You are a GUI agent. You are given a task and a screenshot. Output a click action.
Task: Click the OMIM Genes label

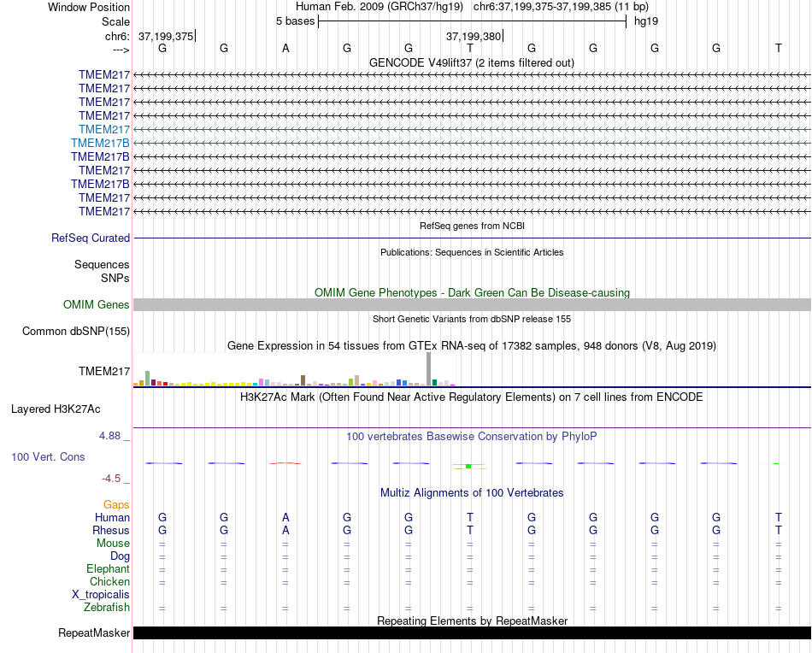click(x=97, y=304)
